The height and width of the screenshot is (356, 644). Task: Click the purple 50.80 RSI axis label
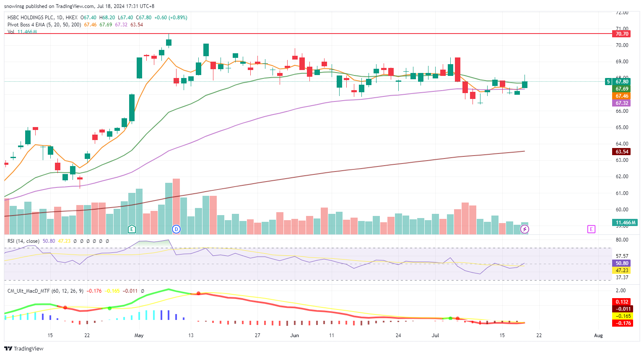621,263
